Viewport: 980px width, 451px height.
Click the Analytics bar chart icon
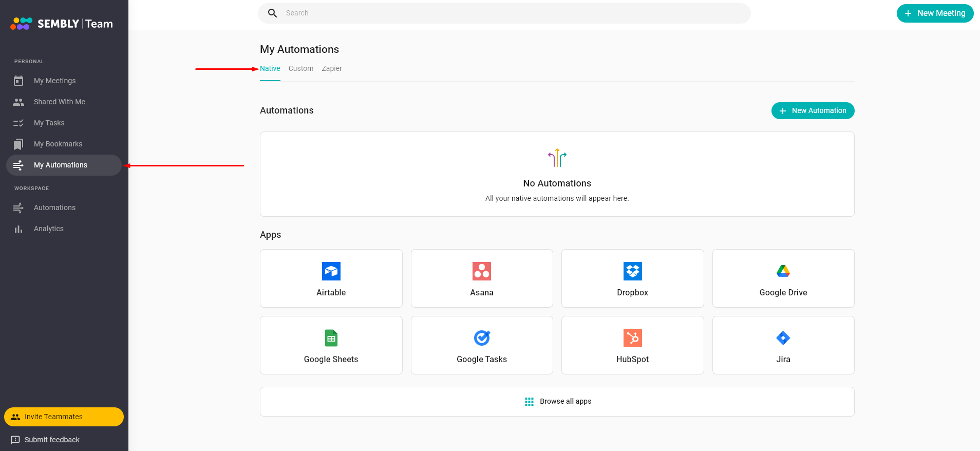click(x=18, y=229)
